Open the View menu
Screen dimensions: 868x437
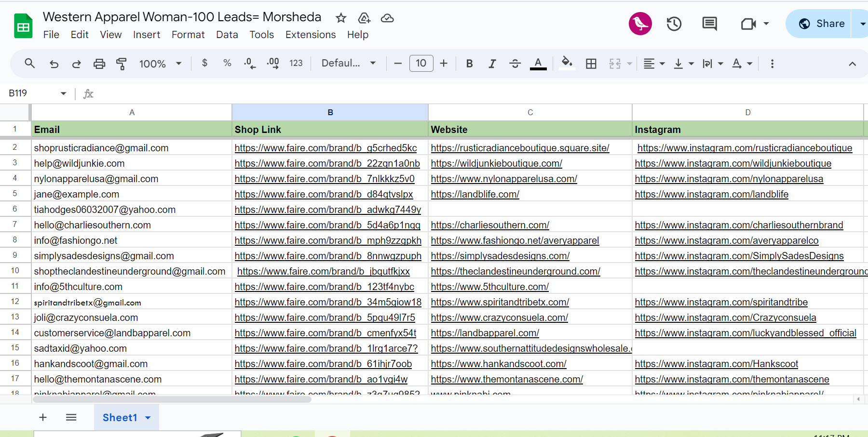pyautogui.click(x=111, y=35)
